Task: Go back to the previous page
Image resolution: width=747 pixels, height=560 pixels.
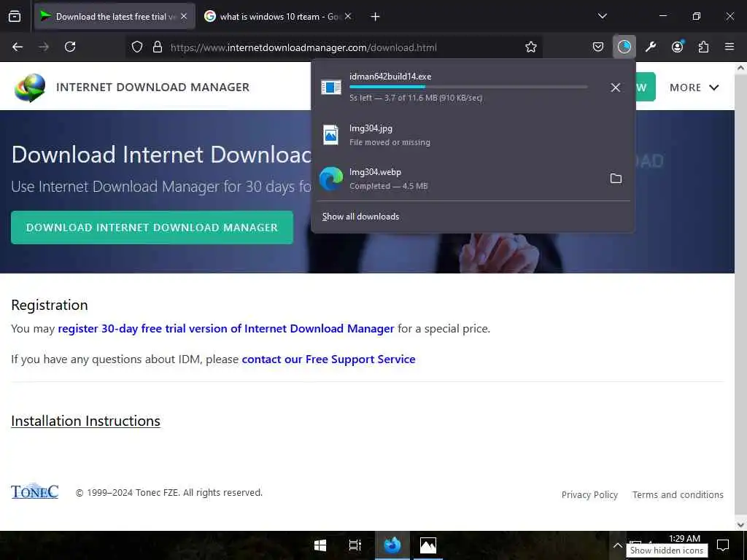Action: pos(18,47)
